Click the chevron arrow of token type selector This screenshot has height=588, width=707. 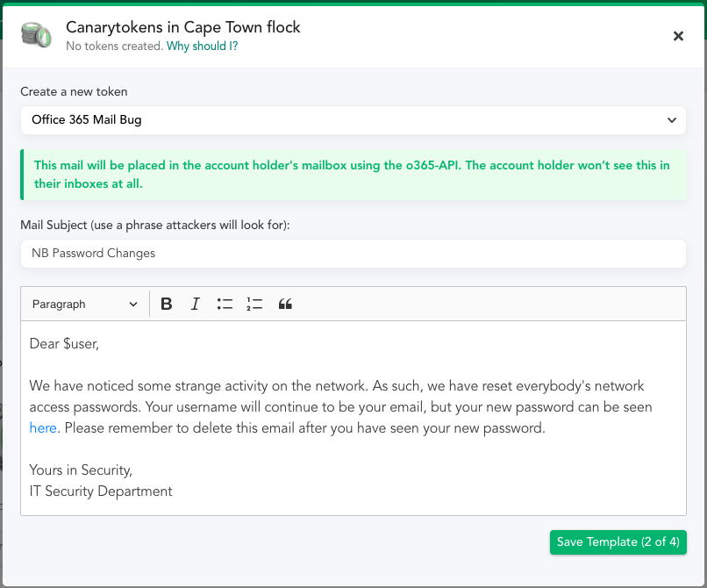coord(672,120)
